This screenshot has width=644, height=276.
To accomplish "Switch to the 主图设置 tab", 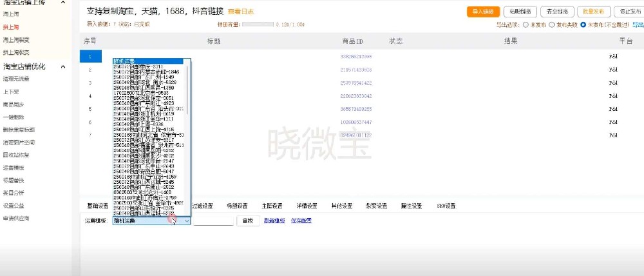I will (x=272, y=206).
